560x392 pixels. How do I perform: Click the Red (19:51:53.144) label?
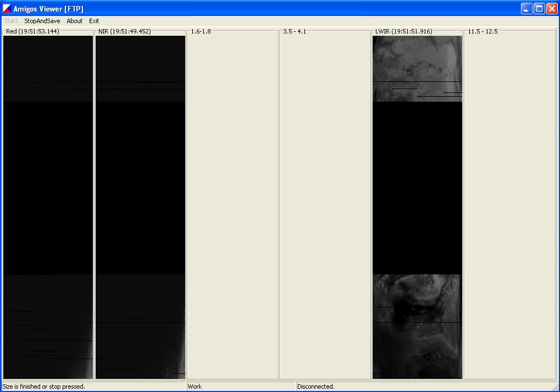click(x=32, y=31)
